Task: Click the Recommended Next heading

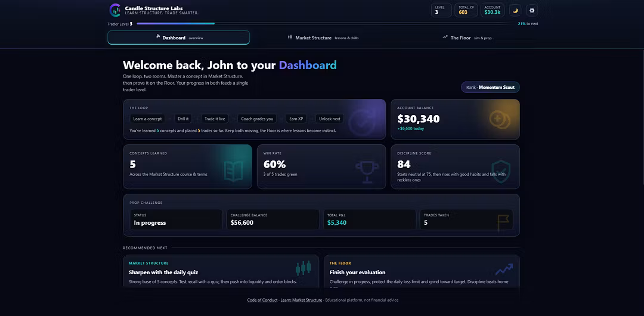Action: tap(145, 248)
